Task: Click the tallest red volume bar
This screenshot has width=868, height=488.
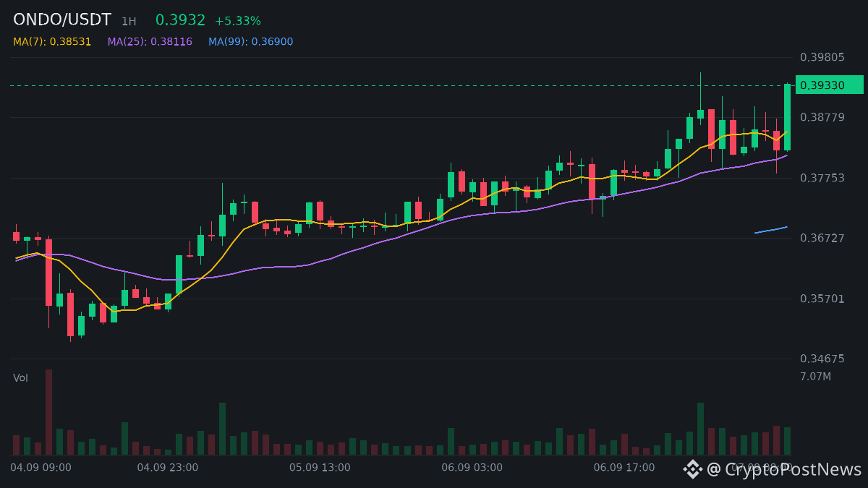Action: 48,412
